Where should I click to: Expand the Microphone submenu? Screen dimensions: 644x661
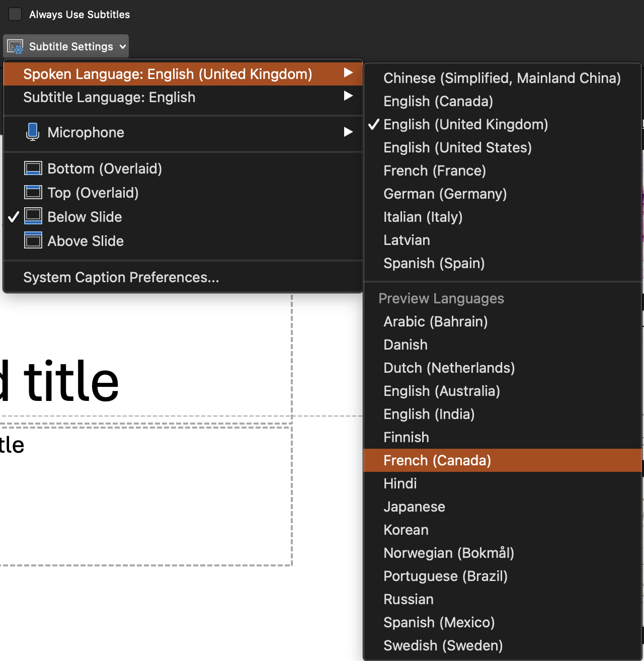pos(183,132)
